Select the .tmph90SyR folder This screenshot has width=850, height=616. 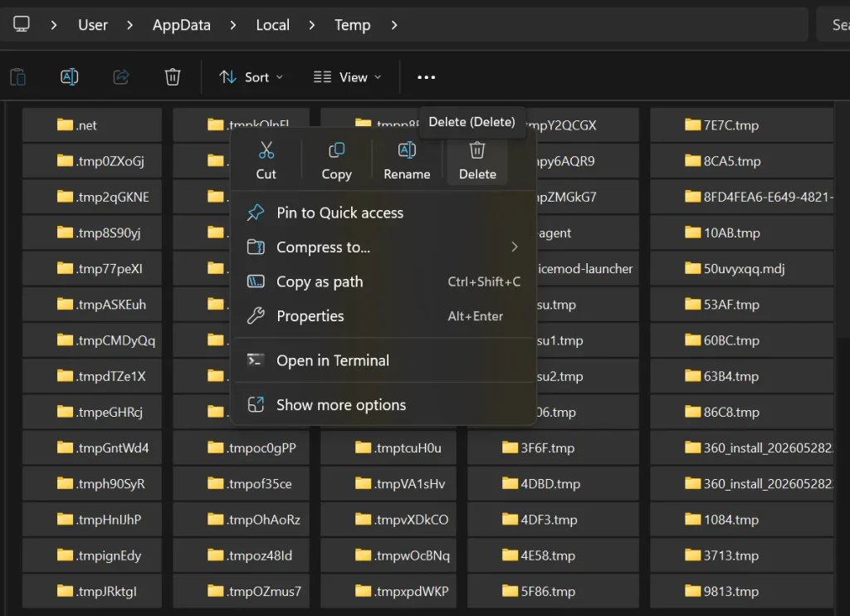click(92, 483)
